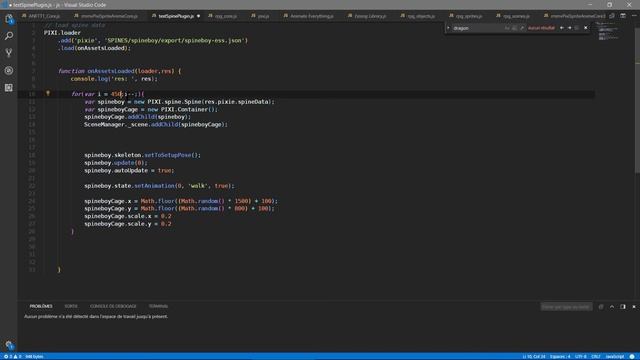Select the CONSOLE DE DÉBOGAGE panel tab
This screenshot has width=640, height=360.
click(x=113, y=306)
